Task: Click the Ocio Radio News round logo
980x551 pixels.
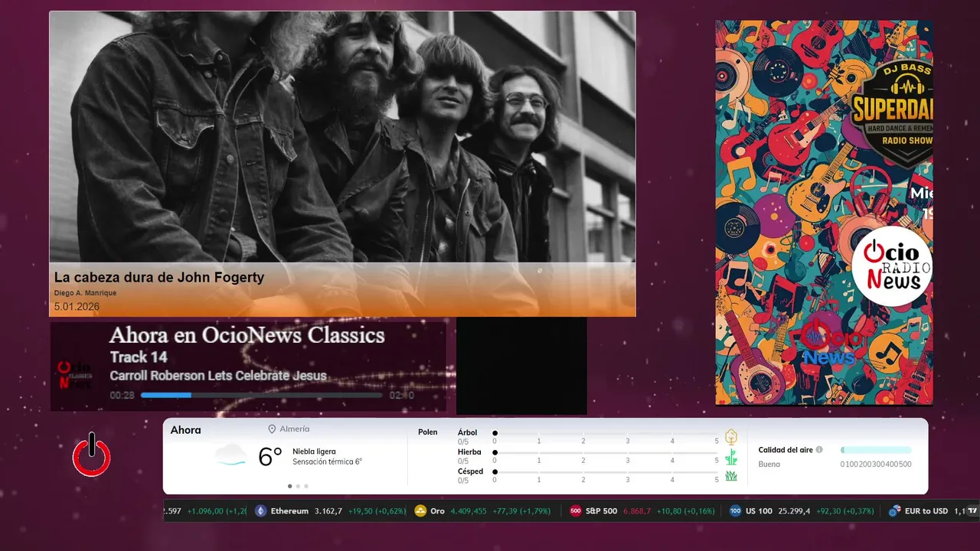Action: click(892, 266)
